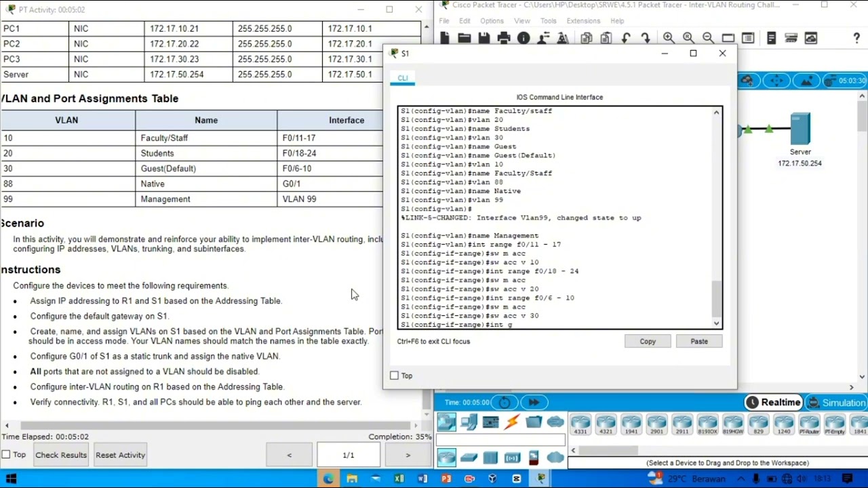Open the Move Object arrows icon
The image size is (868, 488).
click(776, 81)
